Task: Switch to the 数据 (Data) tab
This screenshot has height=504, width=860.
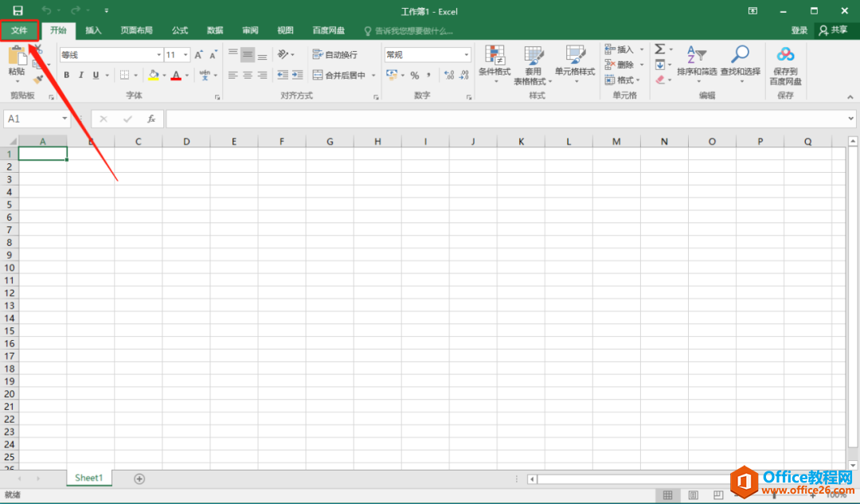Action: click(x=215, y=30)
